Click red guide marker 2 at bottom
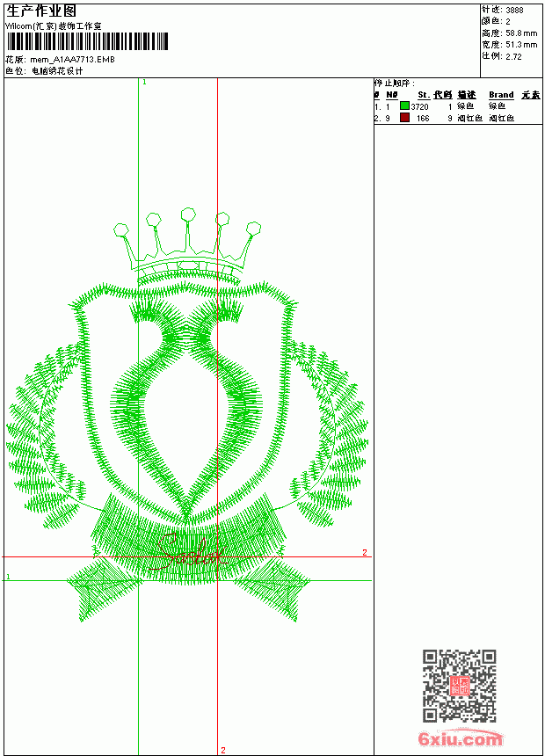 point(222,750)
